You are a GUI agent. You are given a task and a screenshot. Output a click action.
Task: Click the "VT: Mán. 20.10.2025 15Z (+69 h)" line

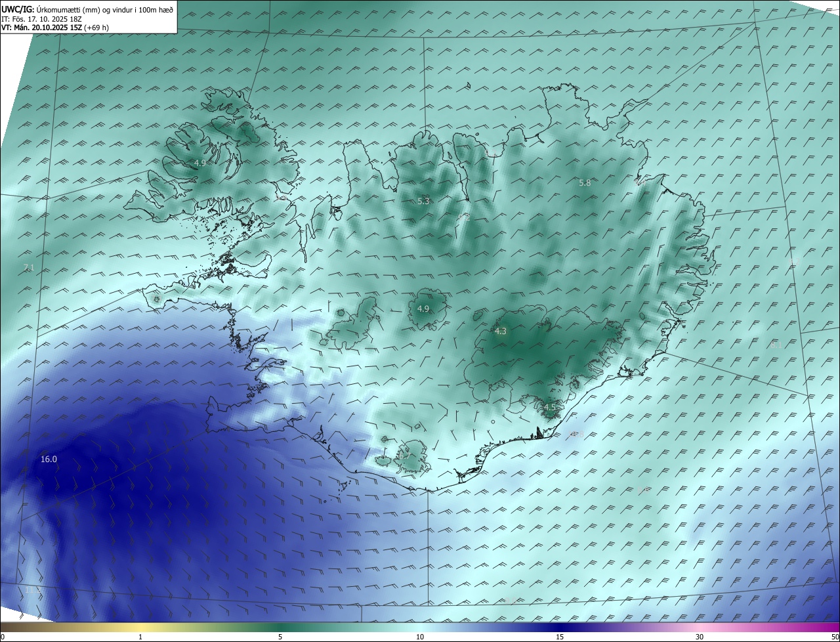click(x=55, y=28)
